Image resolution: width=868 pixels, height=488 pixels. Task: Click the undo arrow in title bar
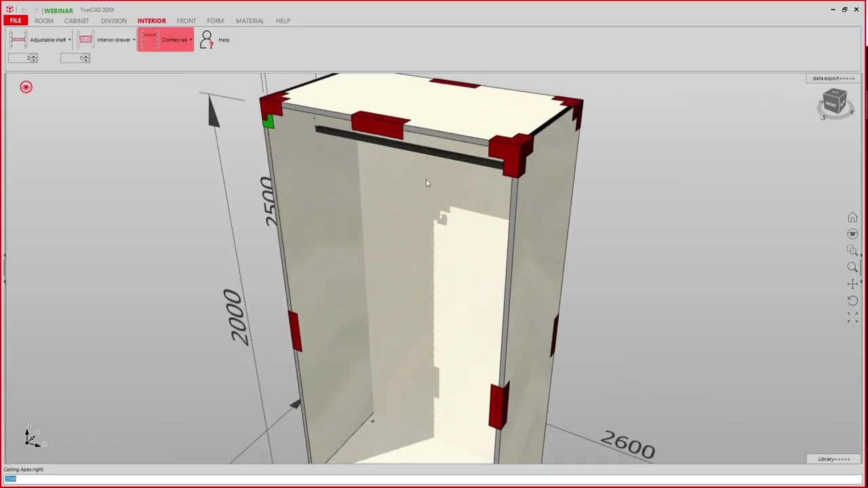click(23, 11)
